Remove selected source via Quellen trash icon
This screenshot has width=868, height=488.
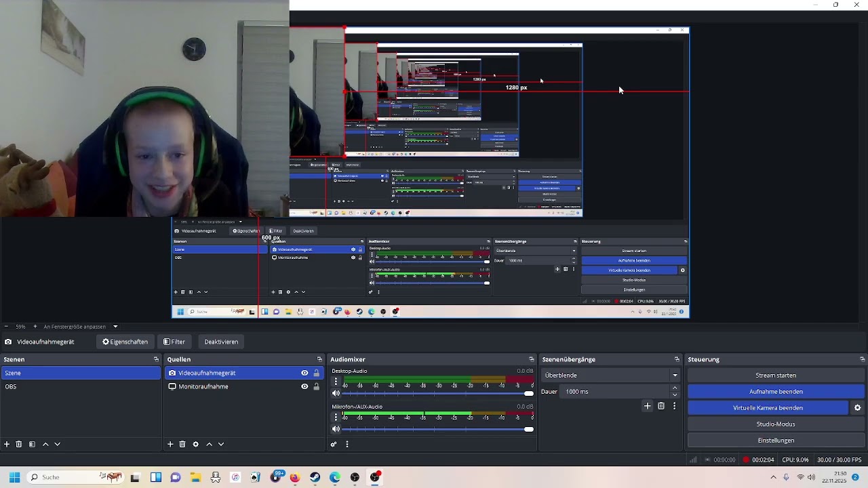tap(182, 444)
